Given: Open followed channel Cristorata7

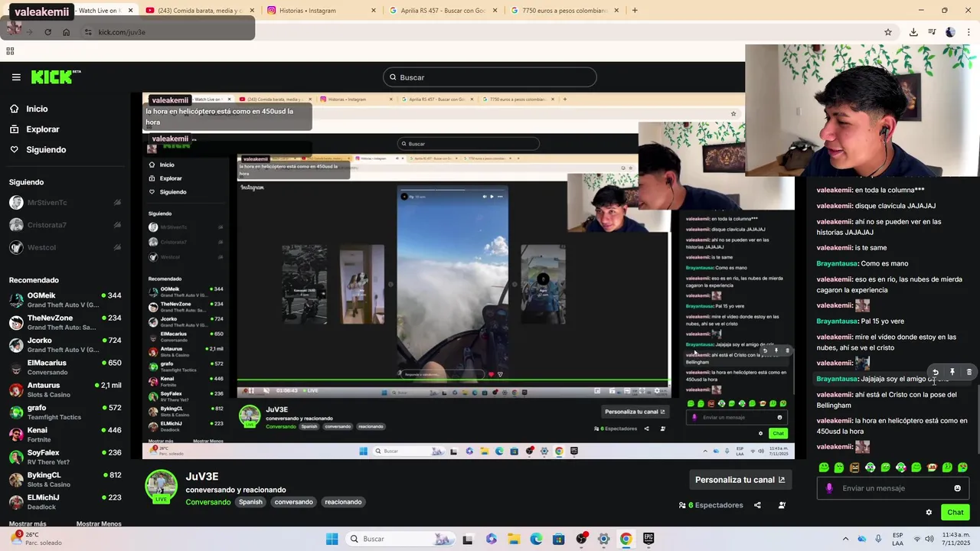Looking at the screenshot, I should [x=65, y=225].
